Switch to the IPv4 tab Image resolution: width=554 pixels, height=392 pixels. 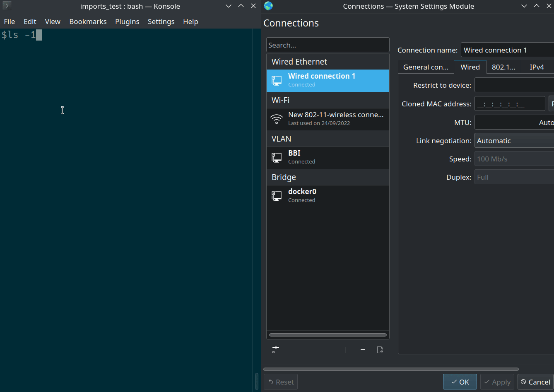(x=537, y=67)
